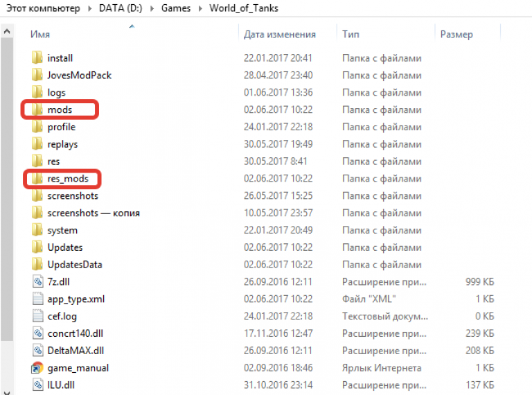Click the Тип column header
Viewport: 532px width, 395px height.
350,34
